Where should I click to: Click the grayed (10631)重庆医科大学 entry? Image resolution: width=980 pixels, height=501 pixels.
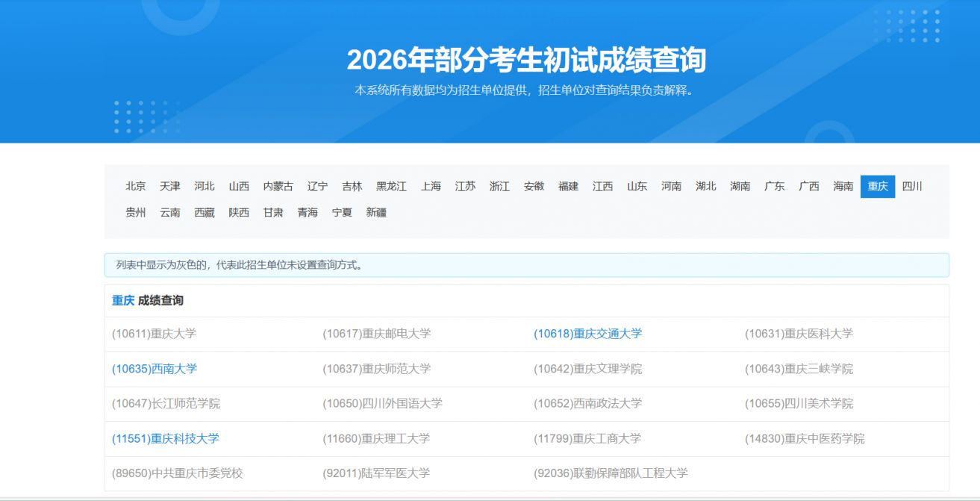[799, 334]
